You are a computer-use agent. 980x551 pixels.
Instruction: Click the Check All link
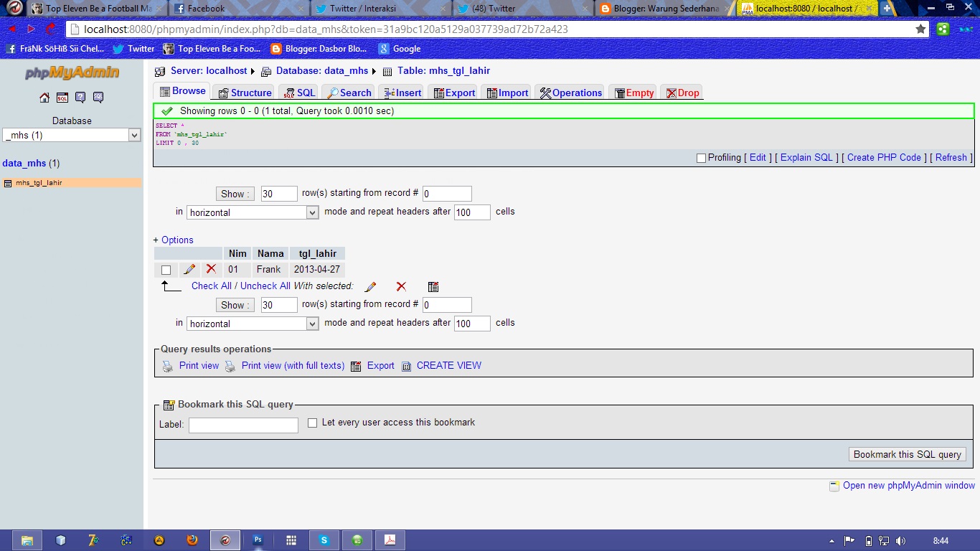(x=212, y=286)
